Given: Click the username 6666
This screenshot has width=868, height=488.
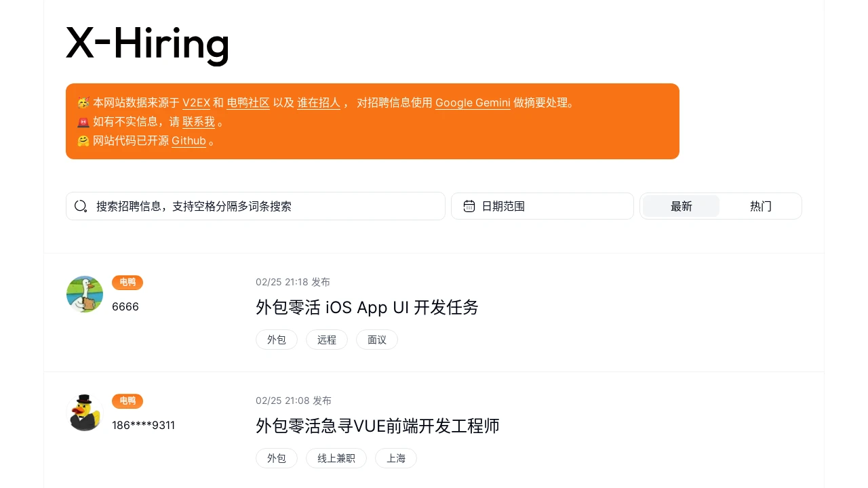Looking at the screenshot, I should tap(125, 307).
